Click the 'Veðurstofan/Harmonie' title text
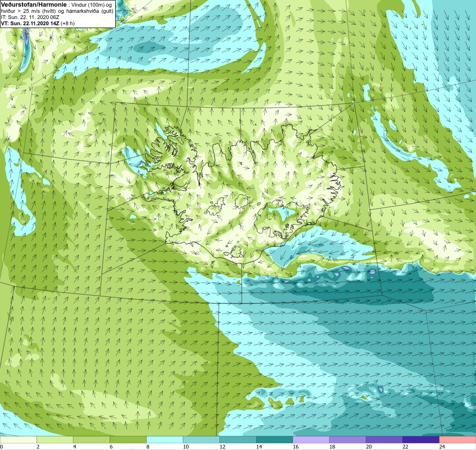The height and width of the screenshot is (450, 476). pos(33,5)
